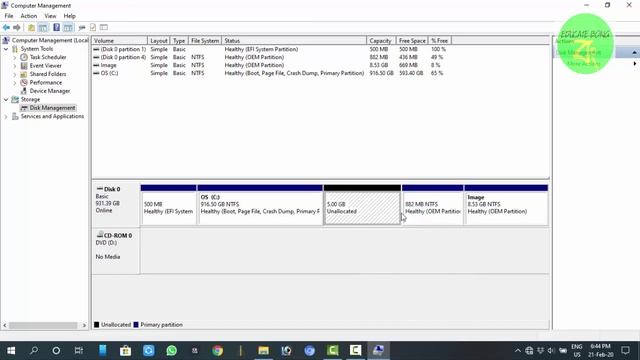Expand the More Actions submenu arrow
640x360 pixels.
click(635, 64)
